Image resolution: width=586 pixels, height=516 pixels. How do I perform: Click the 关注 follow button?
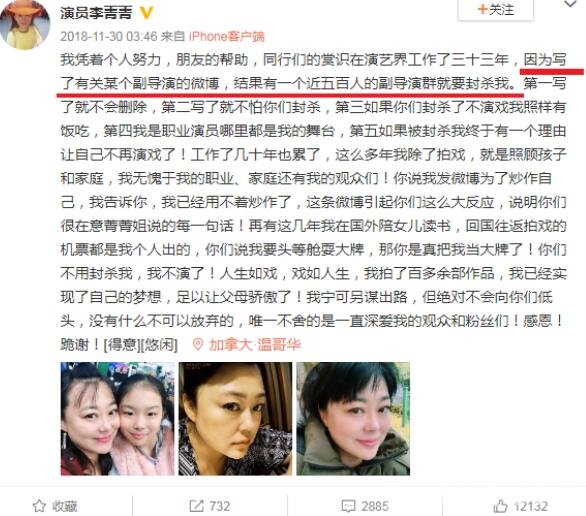click(496, 9)
